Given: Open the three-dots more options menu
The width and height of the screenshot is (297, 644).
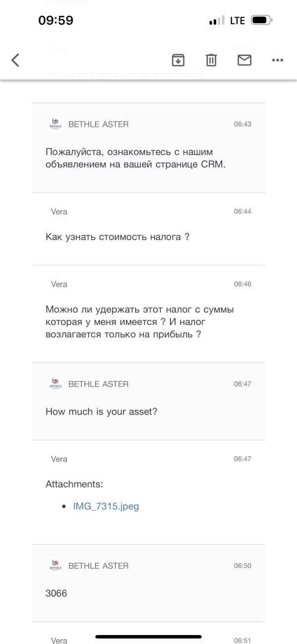Looking at the screenshot, I should pyautogui.click(x=277, y=60).
